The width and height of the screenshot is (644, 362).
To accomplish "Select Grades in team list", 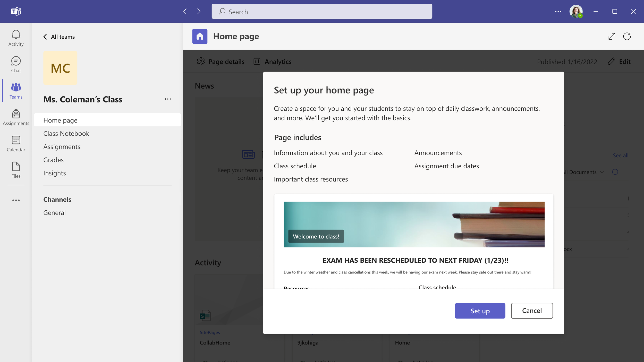I will [53, 160].
